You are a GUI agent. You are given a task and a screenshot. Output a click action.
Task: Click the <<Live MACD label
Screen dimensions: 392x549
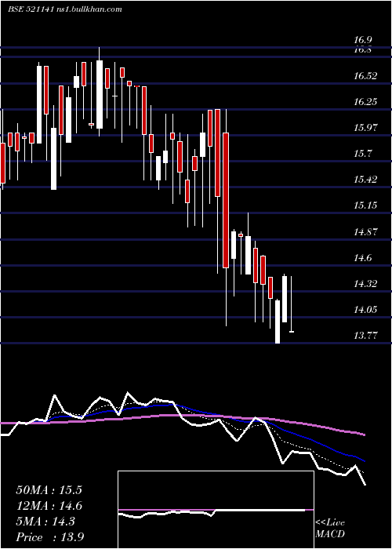click(330, 528)
